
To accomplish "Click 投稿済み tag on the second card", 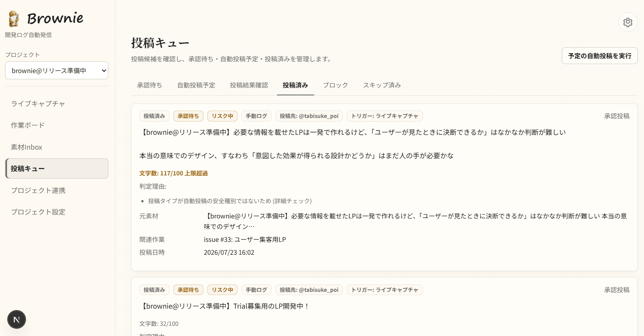I will (x=154, y=290).
